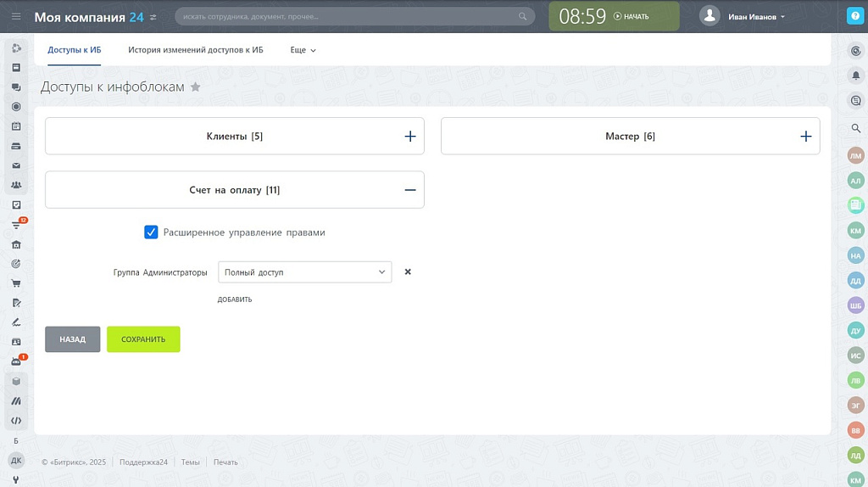
Task: Open the mail envelope icon in sidebar
Action: [x=16, y=165]
